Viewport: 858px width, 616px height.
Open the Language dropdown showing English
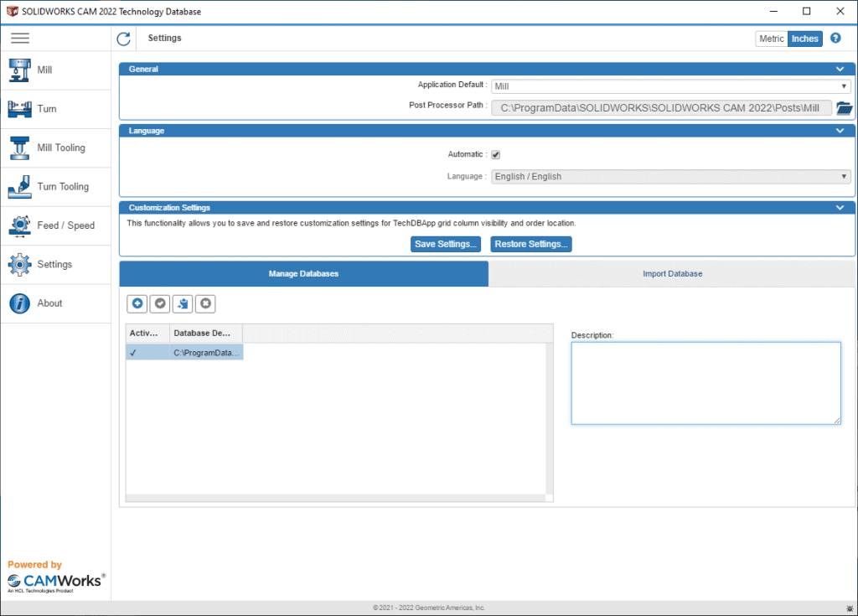coord(671,176)
